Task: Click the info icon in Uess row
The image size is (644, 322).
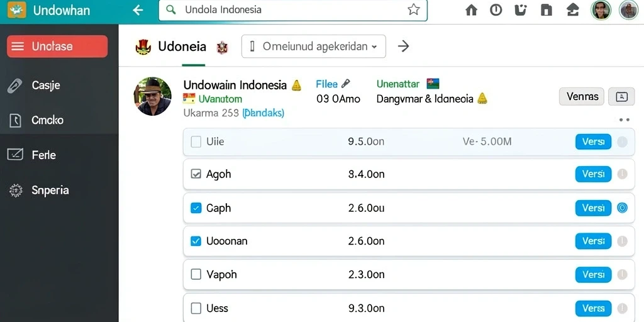Action: (622, 308)
